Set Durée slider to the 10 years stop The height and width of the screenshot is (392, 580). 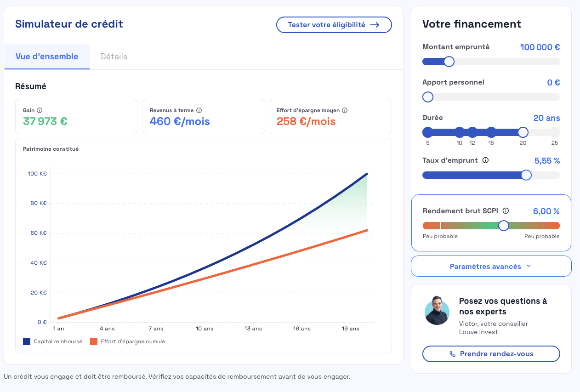tap(460, 133)
